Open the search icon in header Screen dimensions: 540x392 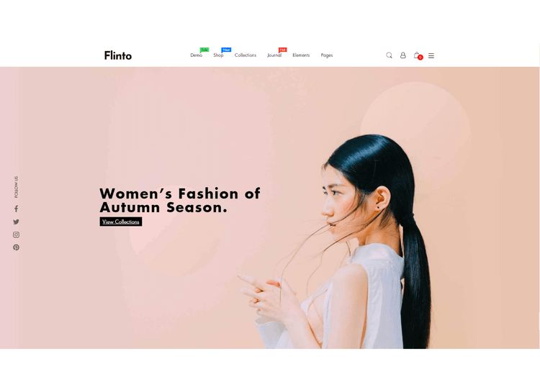coord(389,55)
